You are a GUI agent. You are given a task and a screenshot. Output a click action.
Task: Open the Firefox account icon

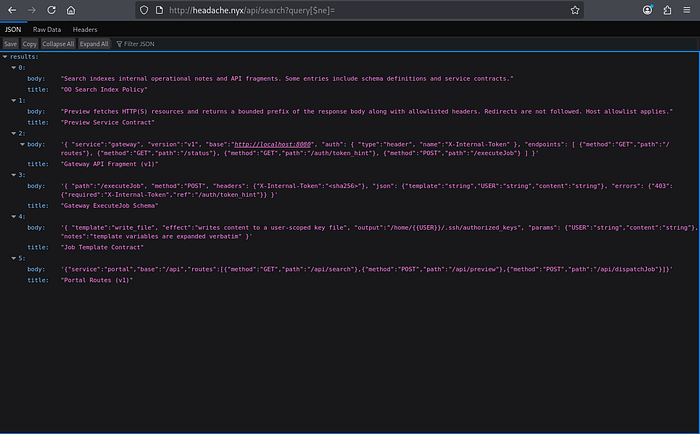click(x=648, y=9)
